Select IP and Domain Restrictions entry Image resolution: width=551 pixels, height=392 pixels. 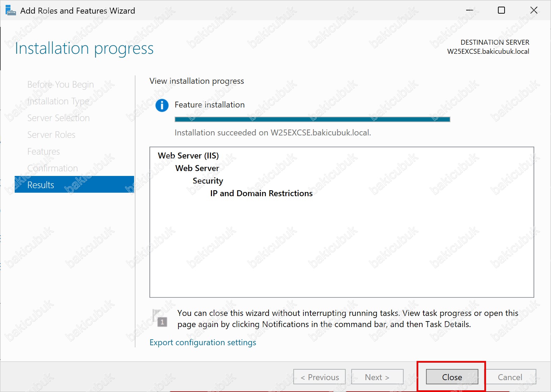(262, 193)
